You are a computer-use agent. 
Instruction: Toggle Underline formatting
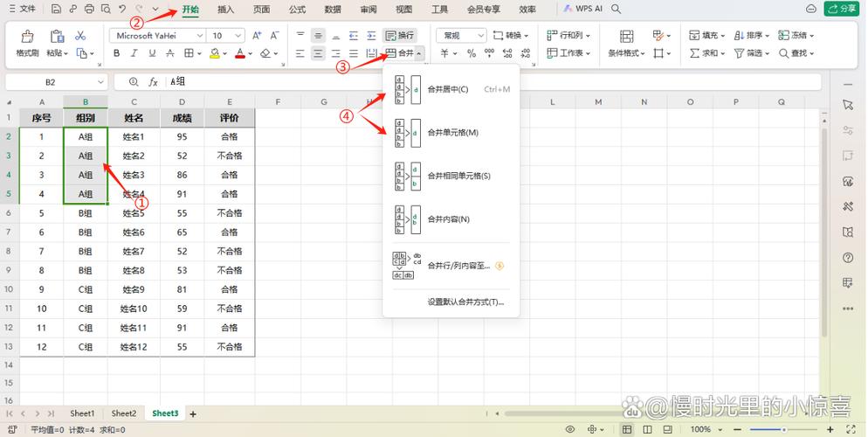152,53
